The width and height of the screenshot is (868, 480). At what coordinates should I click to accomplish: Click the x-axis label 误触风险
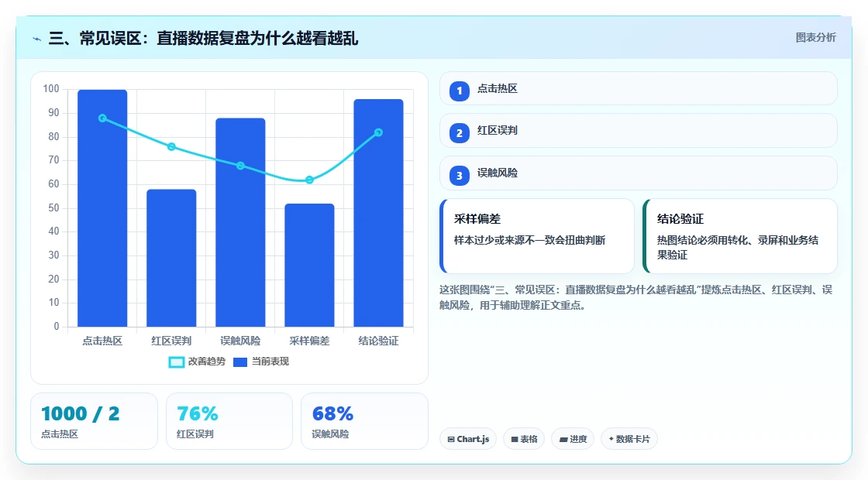click(240, 341)
